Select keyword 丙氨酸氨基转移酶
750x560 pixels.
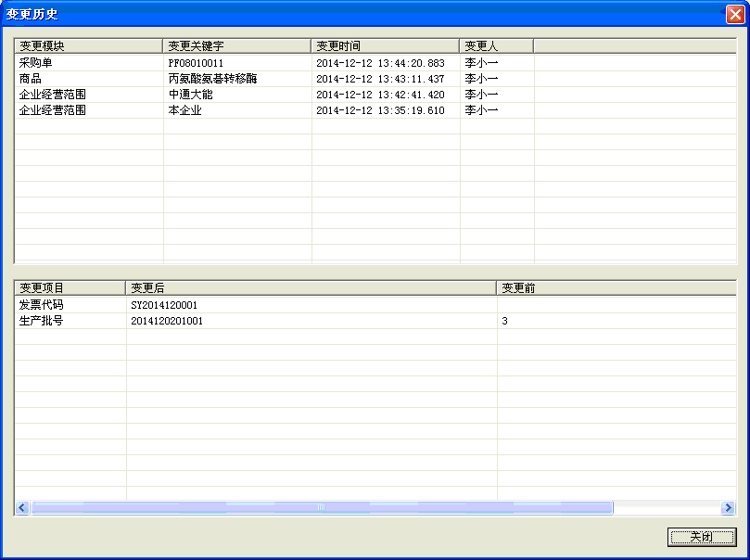213,79
